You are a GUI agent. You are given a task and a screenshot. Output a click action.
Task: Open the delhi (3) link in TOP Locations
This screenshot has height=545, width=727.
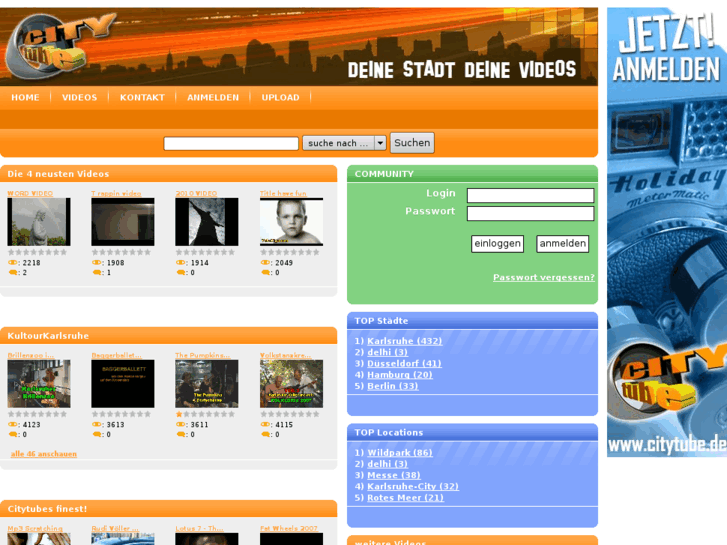387,464
